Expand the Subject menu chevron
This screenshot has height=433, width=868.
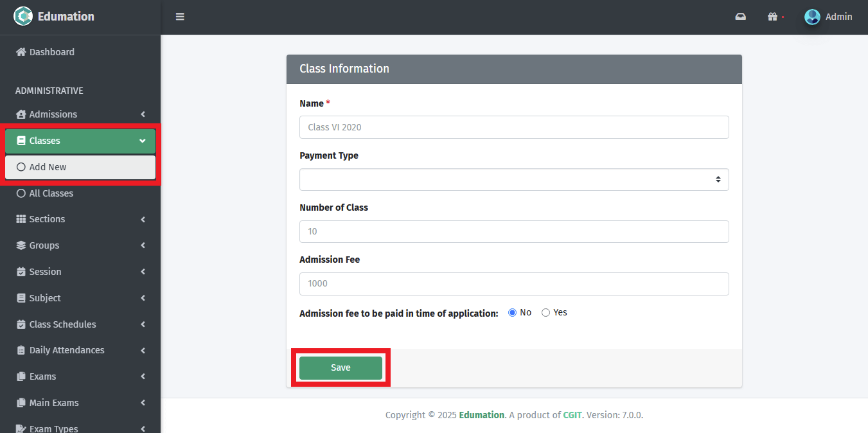143,298
